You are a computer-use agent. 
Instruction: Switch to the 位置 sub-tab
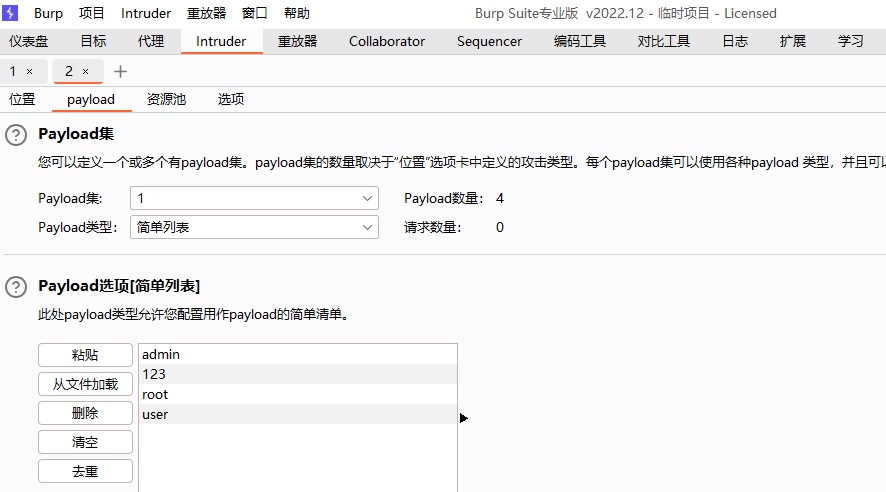[22, 99]
